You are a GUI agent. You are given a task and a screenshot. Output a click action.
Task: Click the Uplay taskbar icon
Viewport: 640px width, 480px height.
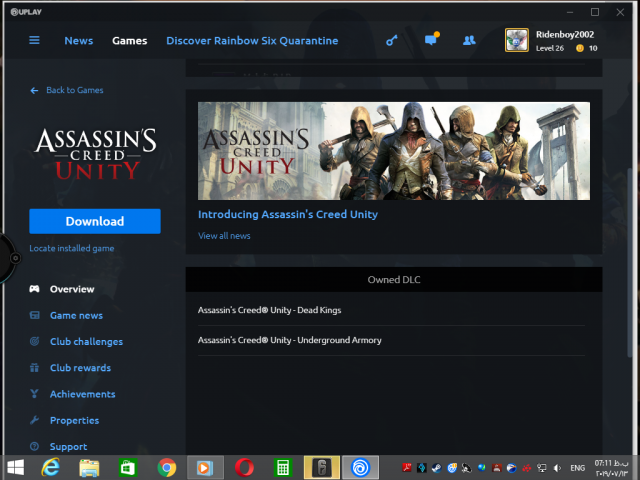point(360,467)
